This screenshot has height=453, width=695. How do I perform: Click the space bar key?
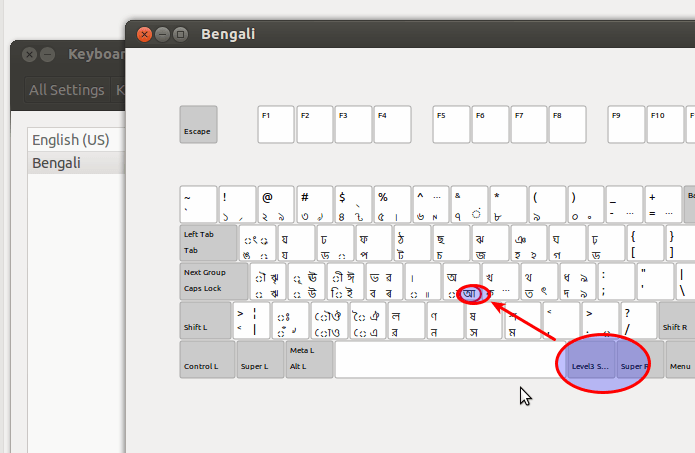pos(445,359)
